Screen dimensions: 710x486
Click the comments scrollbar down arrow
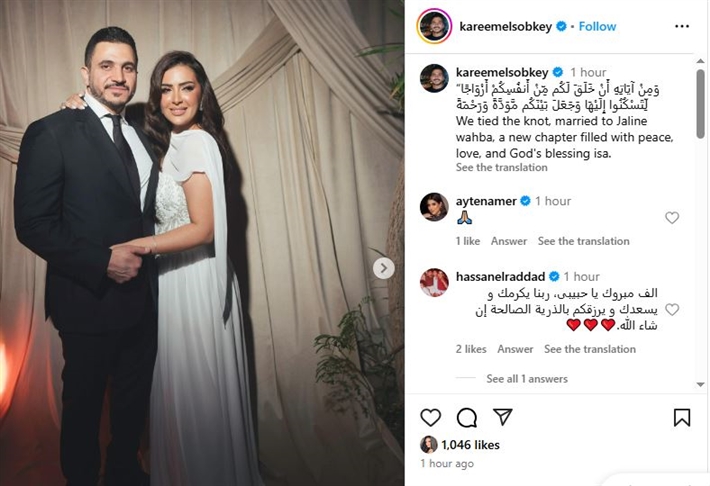pos(700,385)
